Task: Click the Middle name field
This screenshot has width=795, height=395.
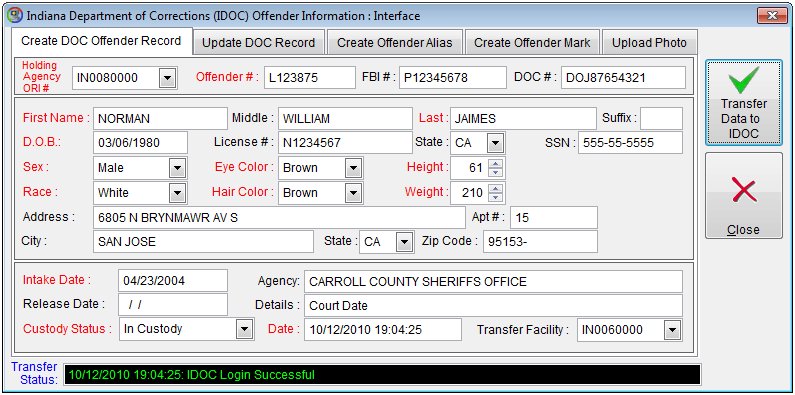Action: click(x=345, y=119)
